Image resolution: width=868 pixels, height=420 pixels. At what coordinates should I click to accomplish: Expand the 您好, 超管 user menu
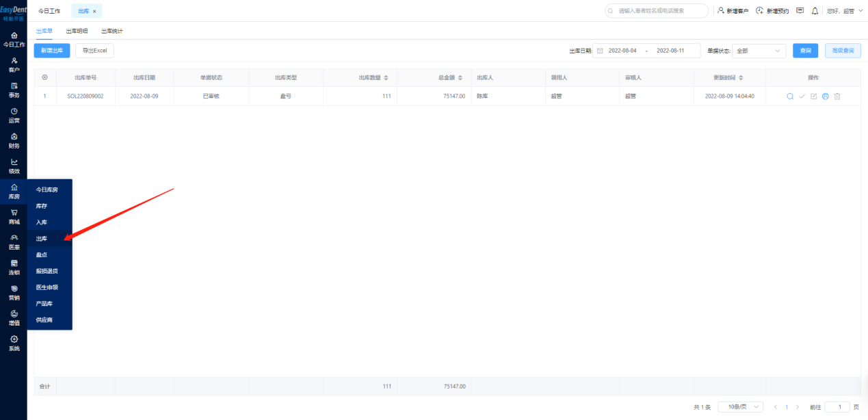845,11
